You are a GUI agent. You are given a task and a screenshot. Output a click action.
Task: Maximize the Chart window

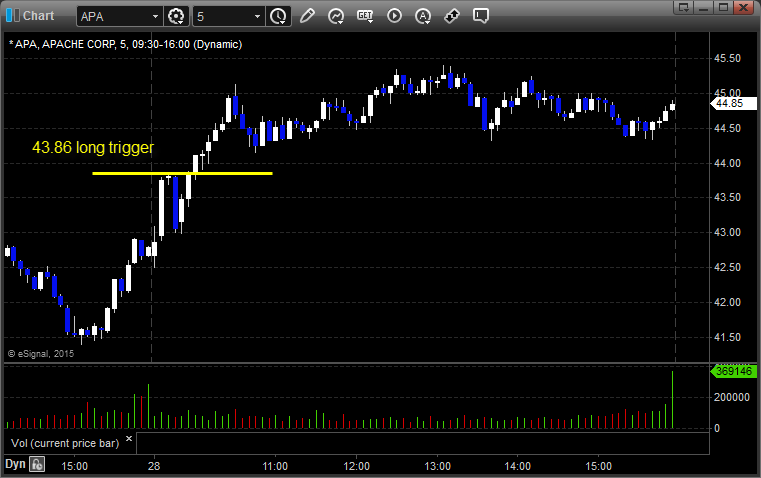[723, 7]
